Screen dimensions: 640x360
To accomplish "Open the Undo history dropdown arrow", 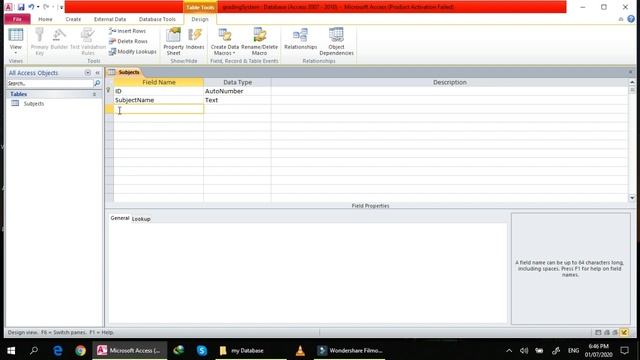I will point(38,7).
